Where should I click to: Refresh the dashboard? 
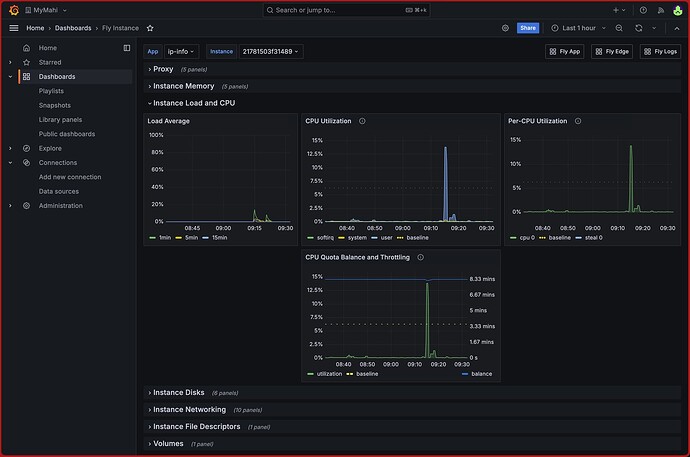(638, 28)
